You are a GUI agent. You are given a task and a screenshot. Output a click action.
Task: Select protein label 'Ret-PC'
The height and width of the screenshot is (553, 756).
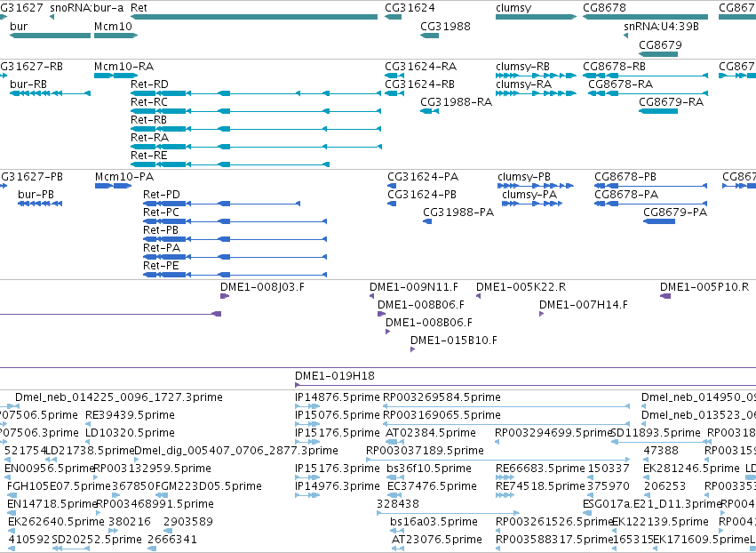point(161,212)
